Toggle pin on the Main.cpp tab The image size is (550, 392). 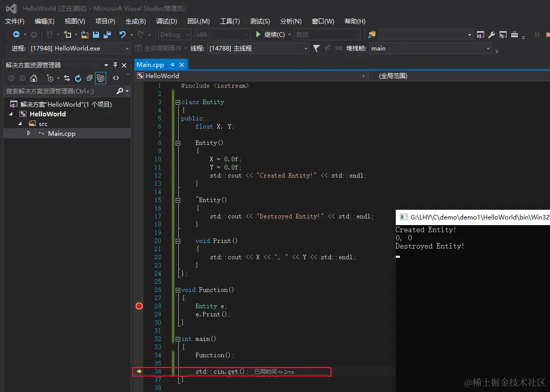[172, 65]
